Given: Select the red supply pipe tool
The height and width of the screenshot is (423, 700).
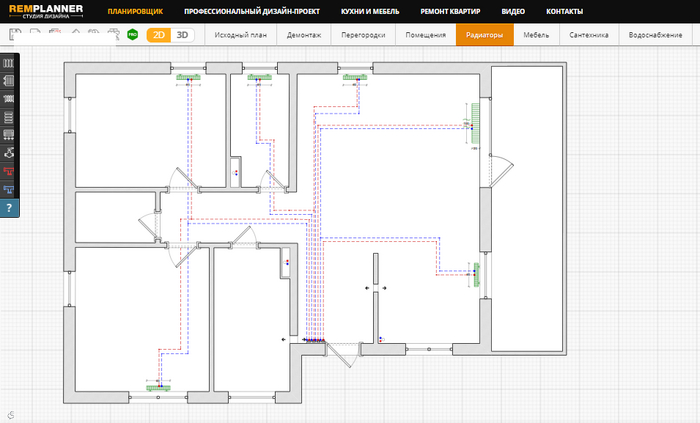Looking at the screenshot, I should click(x=9, y=171).
